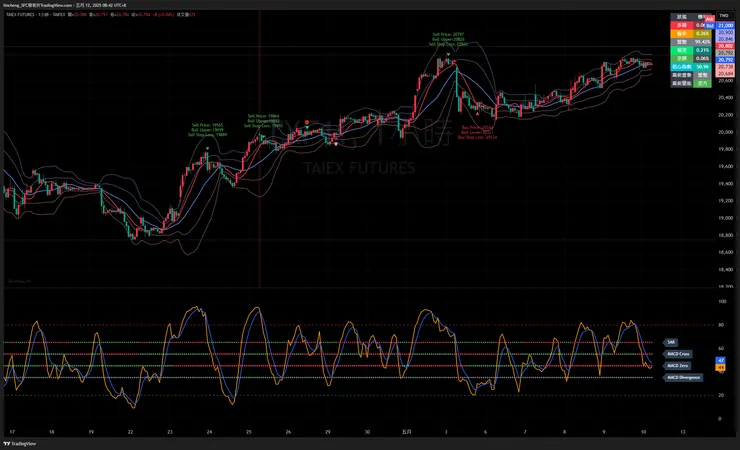Viewport: 740px width, 450px height.
Task: Click the green sell arrow above the 24th peak
Action: [x=207, y=148]
